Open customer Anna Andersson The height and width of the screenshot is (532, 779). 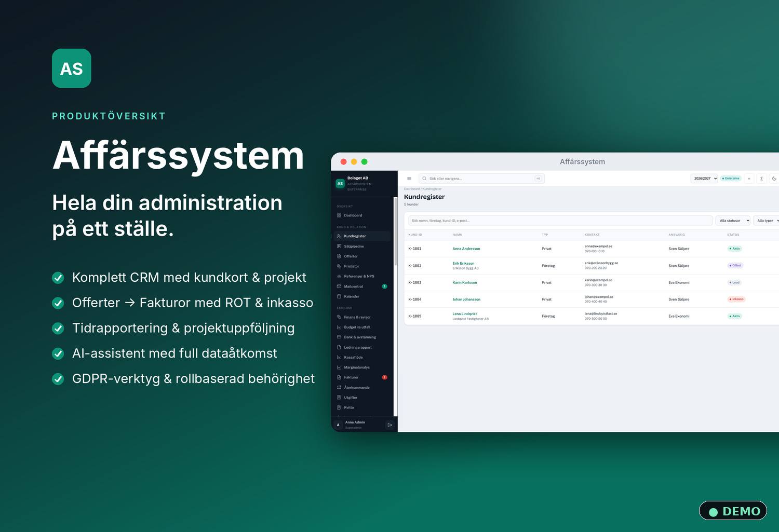(466, 249)
